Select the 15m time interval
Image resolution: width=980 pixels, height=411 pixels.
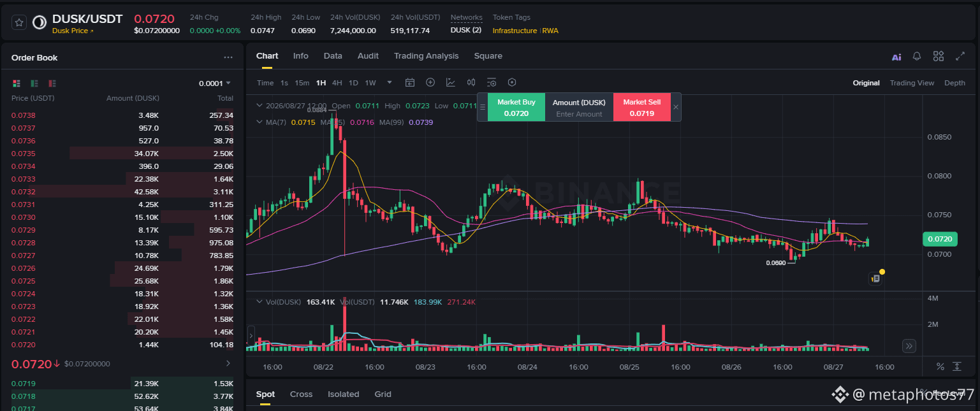pyautogui.click(x=302, y=83)
